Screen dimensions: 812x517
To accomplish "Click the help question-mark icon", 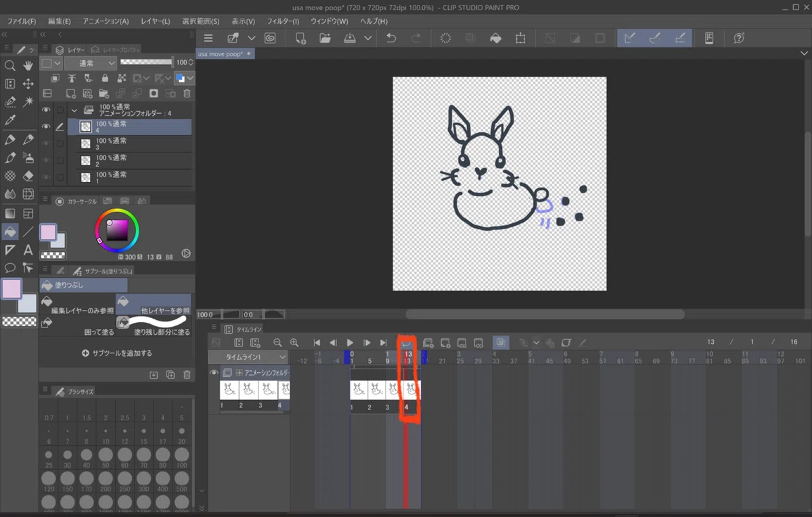I will click(x=740, y=39).
